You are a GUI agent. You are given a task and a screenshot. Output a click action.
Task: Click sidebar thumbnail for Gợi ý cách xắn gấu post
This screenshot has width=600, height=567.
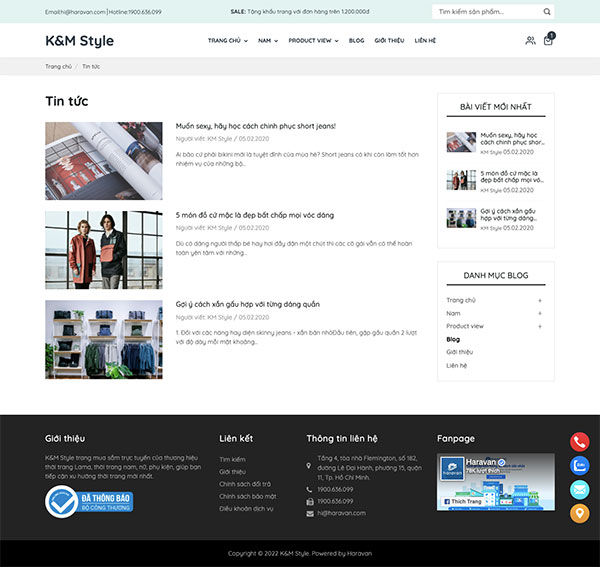pos(461,218)
